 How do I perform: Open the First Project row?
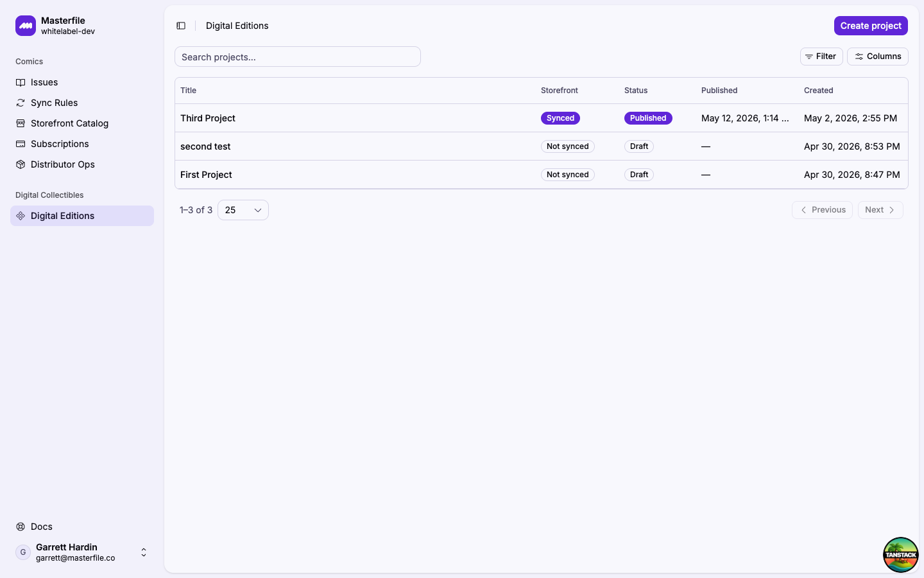(542, 175)
